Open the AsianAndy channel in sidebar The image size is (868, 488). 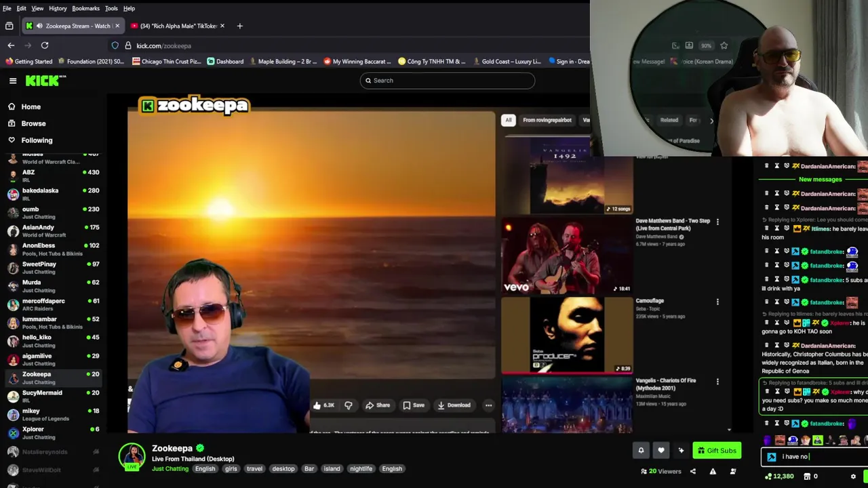click(53, 231)
